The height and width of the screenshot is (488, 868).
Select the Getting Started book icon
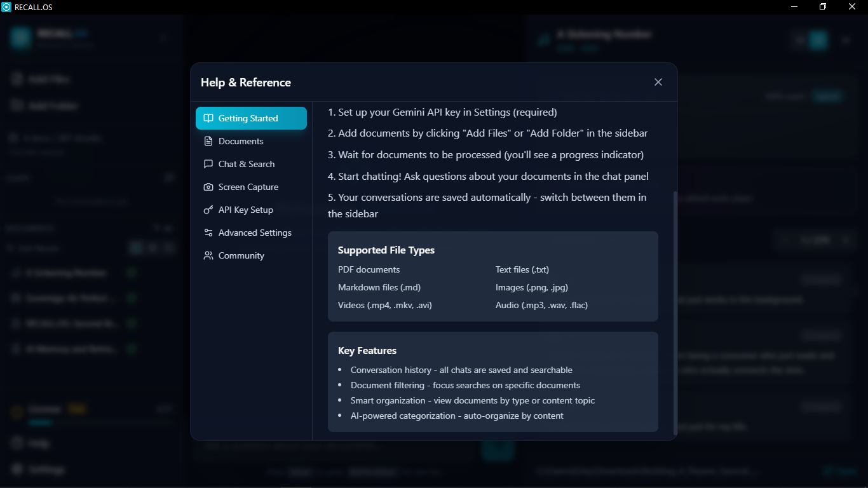coord(208,118)
